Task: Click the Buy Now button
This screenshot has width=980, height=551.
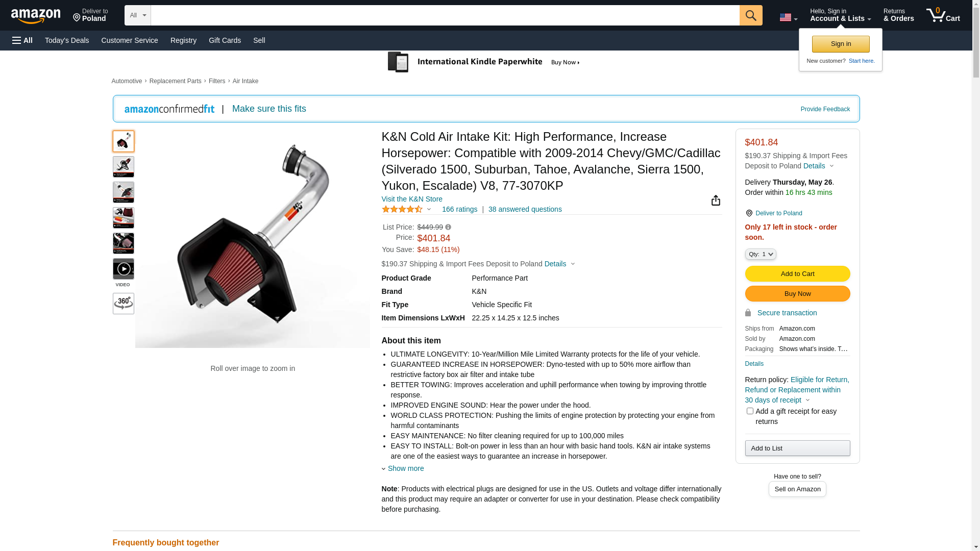Action: (x=797, y=294)
